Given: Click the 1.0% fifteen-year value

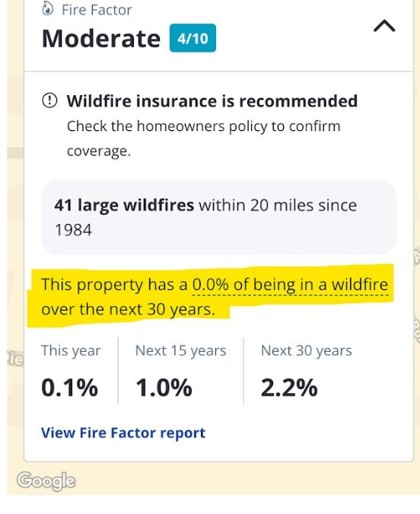Looking at the screenshot, I should pos(164,388).
